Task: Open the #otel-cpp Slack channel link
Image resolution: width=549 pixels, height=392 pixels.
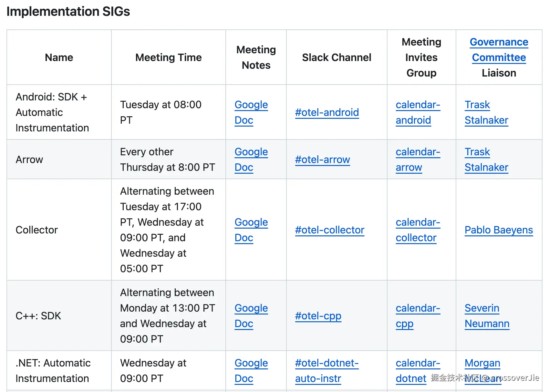Action: click(318, 316)
